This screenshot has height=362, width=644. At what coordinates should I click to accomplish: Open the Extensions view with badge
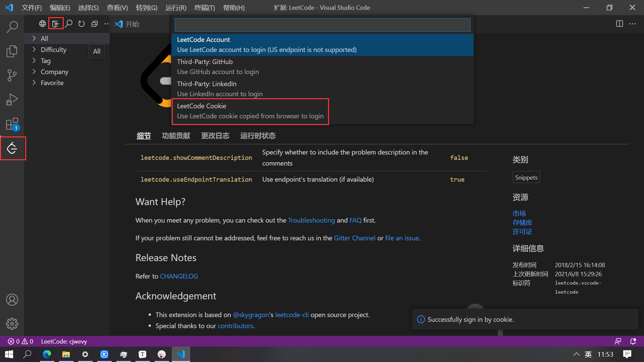pos(12,124)
